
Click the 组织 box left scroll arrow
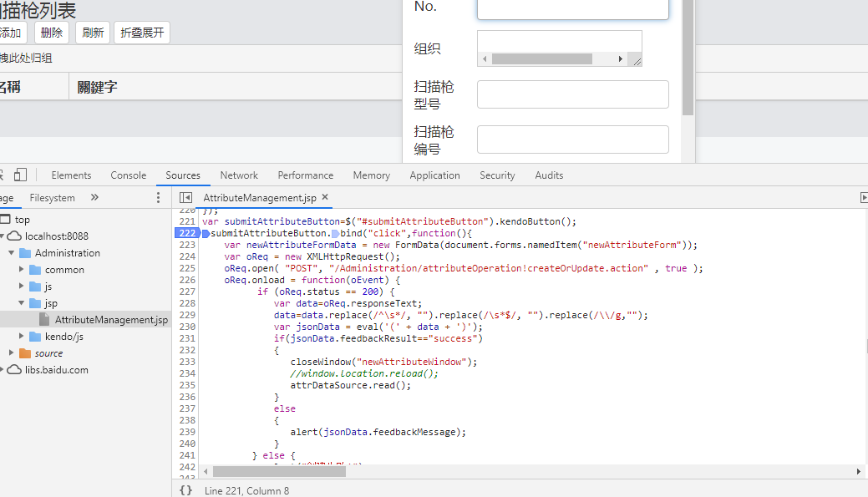[485, 58]
